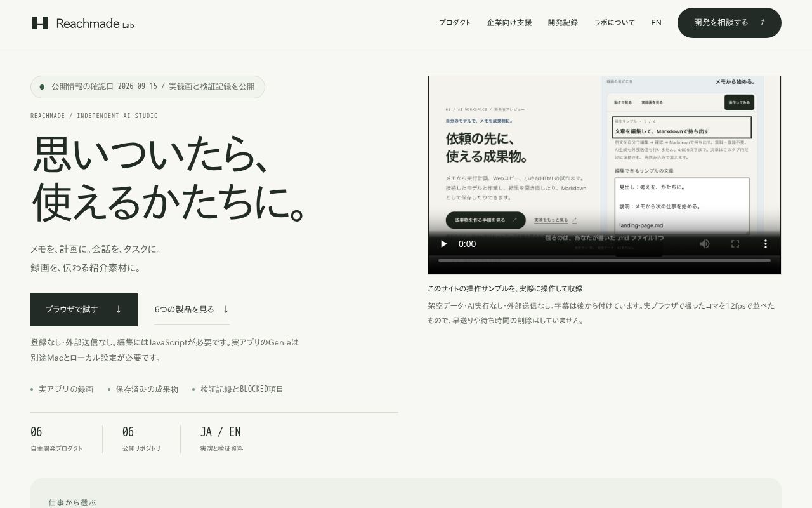Click the Reachmade logo mark icon
Screen dimensions: 812x508
click(x=40, y=23)
